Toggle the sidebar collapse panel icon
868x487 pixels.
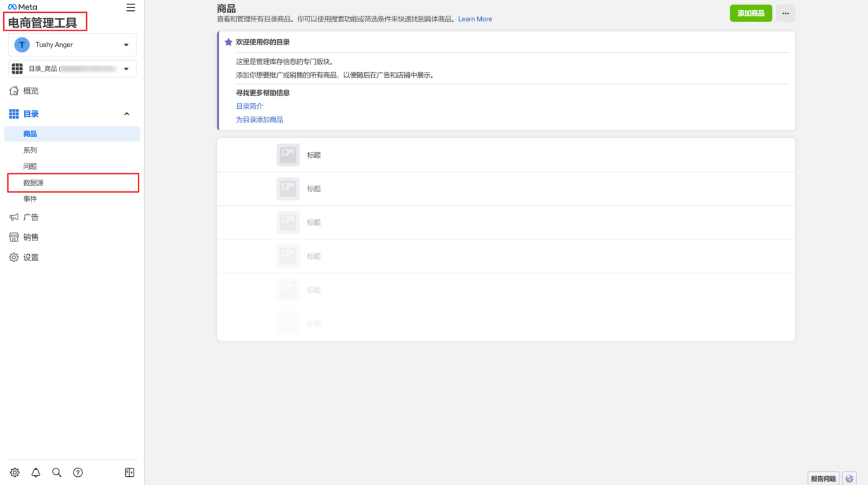pos(129,473)
